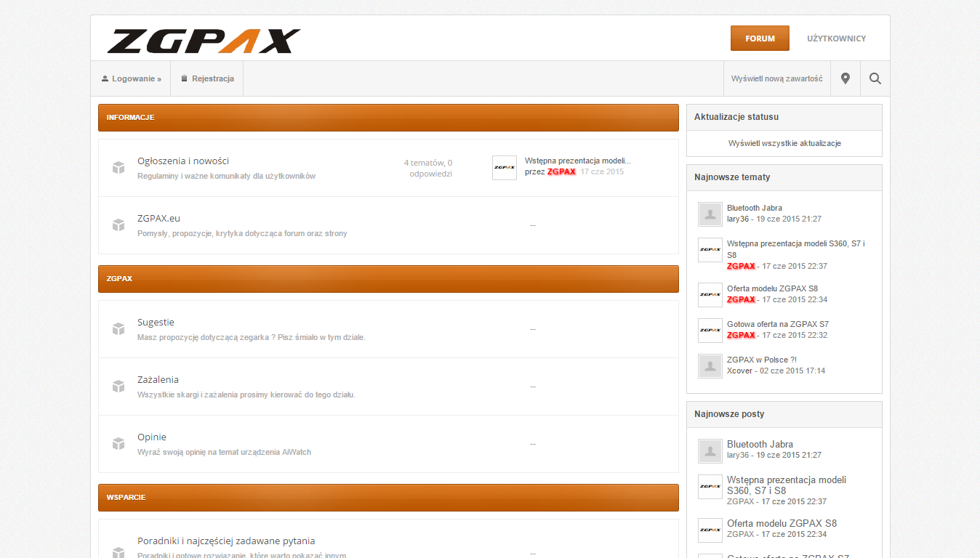Viewport: 980px width, 558px height.
Task: Open last post Wstępna prezentacja modeli... link
Action: [x=578, y=161]
